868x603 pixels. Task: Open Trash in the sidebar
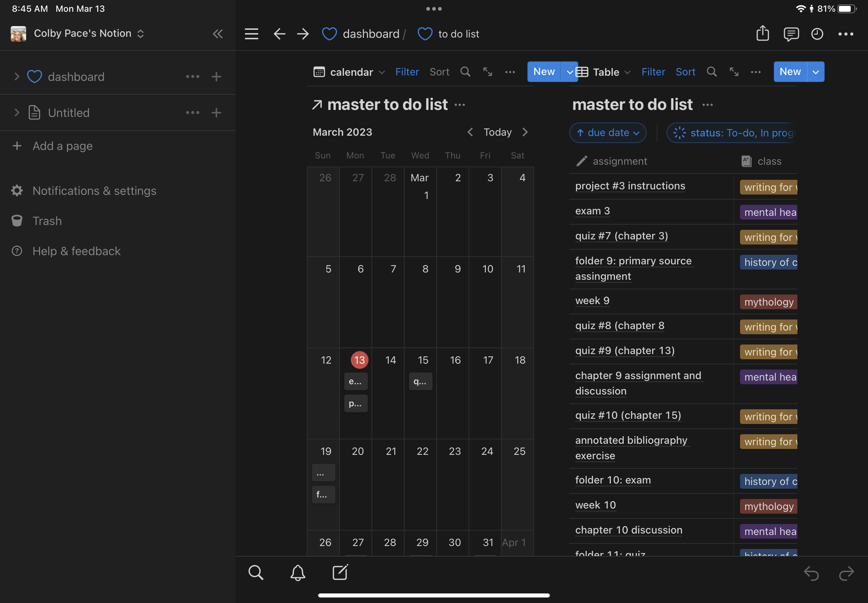(x=47, y=221)
